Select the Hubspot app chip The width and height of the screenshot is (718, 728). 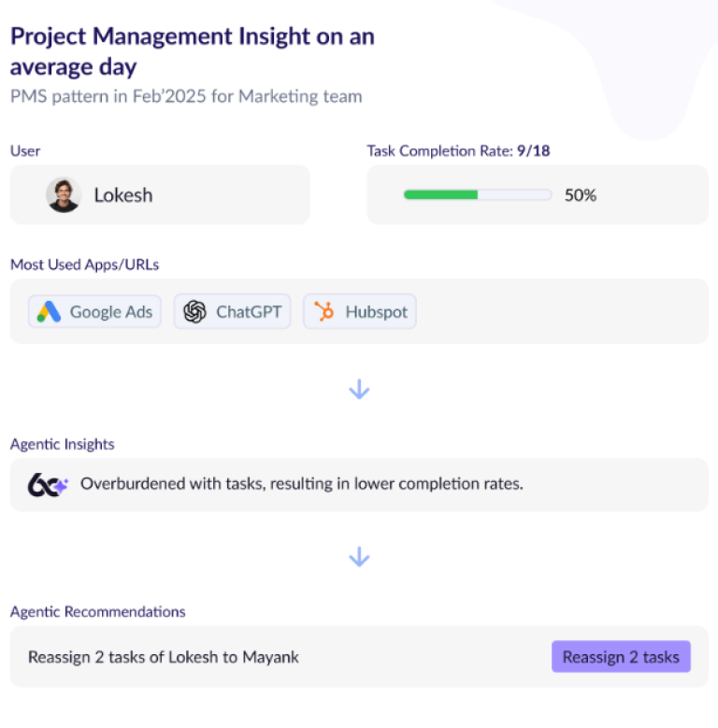tap(360, 312)
